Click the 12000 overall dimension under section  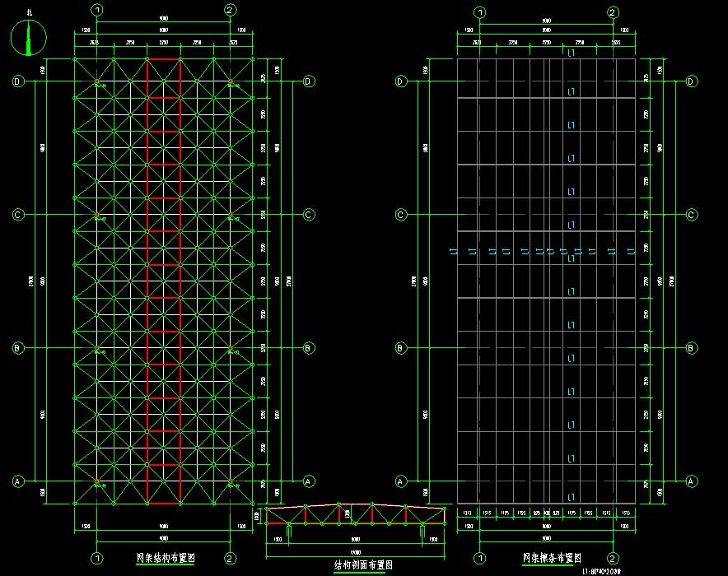[355, 552]
